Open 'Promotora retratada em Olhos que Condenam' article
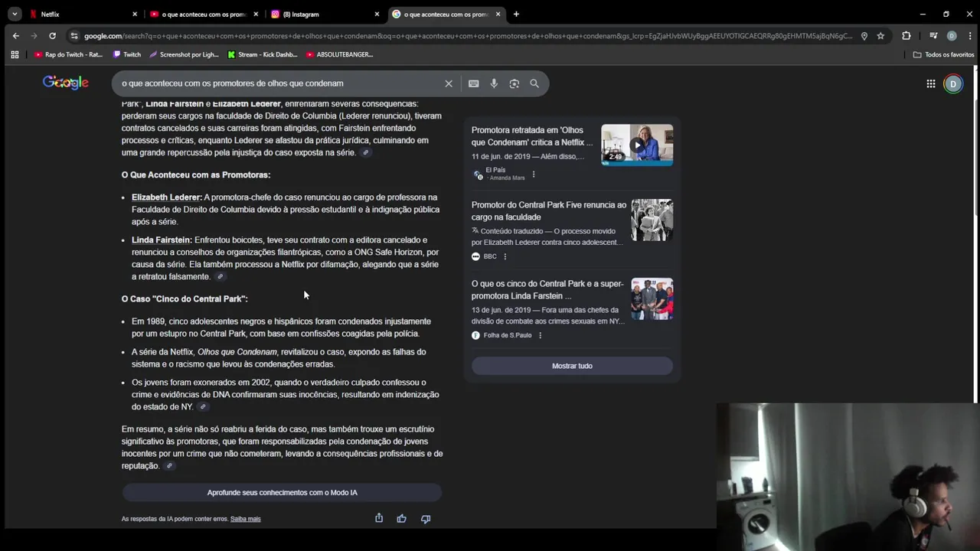 532,136
